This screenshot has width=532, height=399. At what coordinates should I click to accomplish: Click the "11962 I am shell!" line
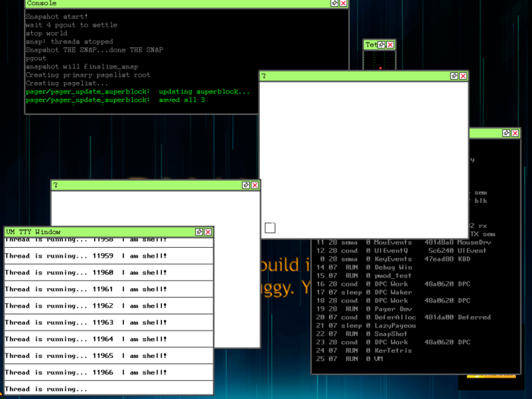(x=85, y=306)
